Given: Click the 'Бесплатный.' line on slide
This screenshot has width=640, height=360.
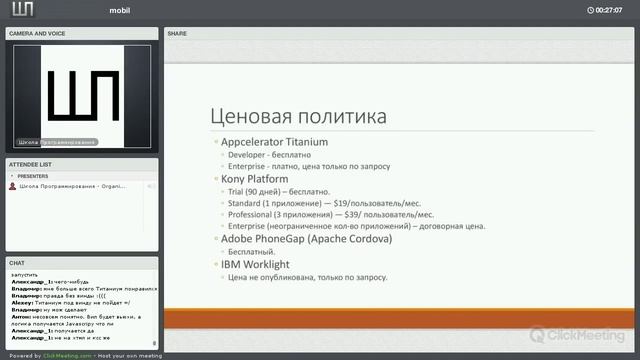Looking at the screenshot, I should [251, 252].
